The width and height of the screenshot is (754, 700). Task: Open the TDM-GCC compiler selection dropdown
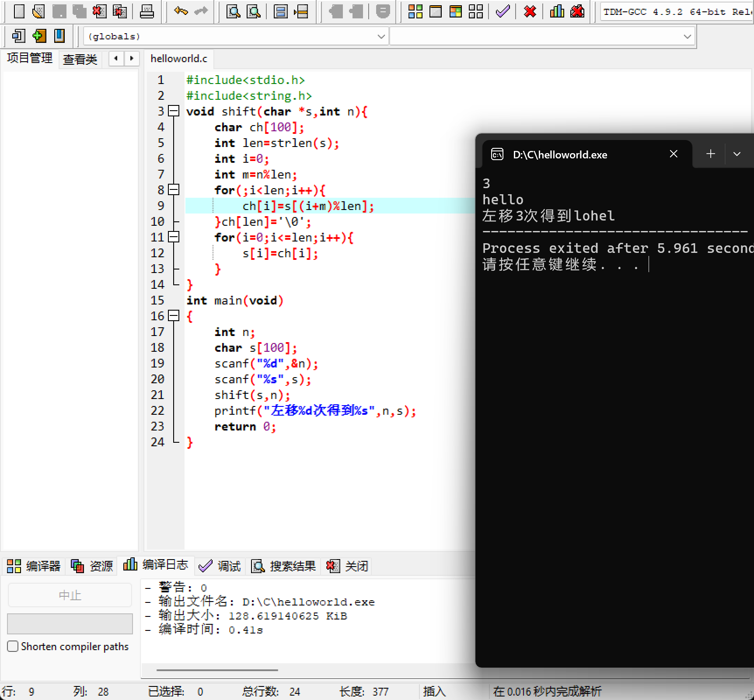[677, 12]
